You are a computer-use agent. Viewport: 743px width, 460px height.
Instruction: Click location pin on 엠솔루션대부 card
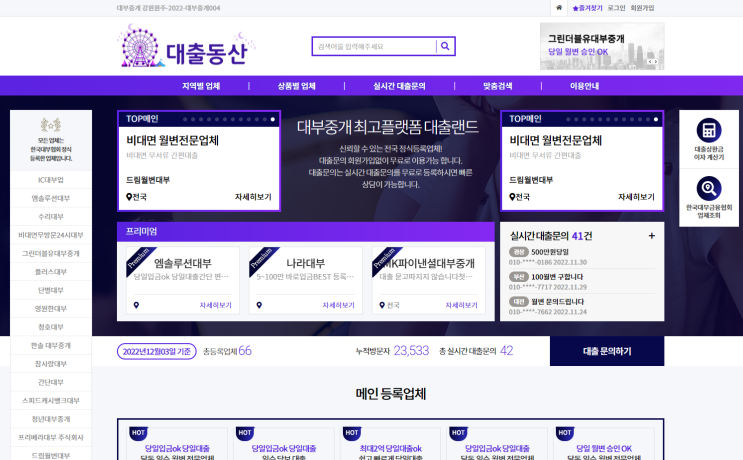coord(136,305)
